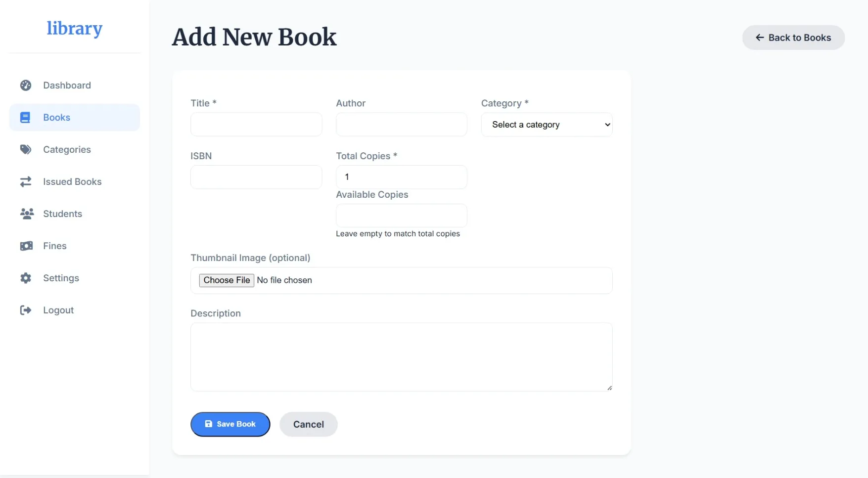Open Settings via the gear icon
This screenshot has width=868, height=478.
click(26, 278)
